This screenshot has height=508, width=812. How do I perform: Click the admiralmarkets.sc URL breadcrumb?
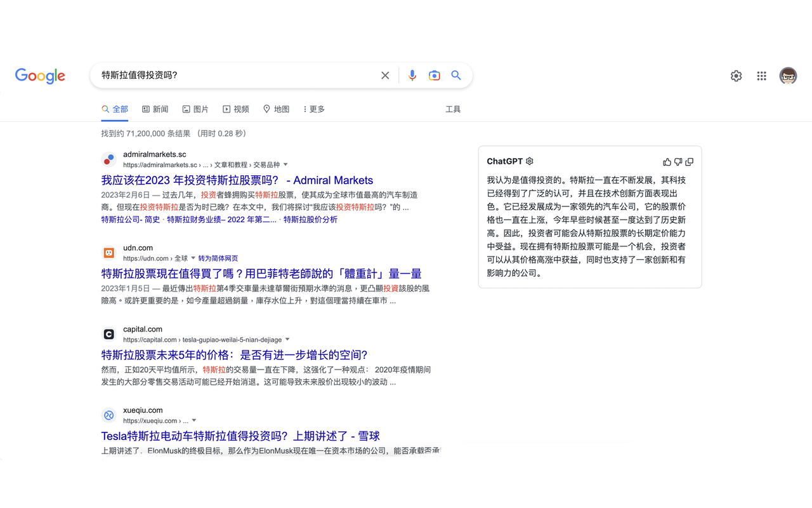coord(201,165)
